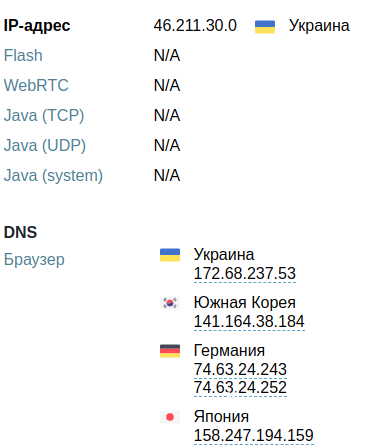Open the Java (UDP) link
This screenshot has width=367, height=448.
(45, 146)
